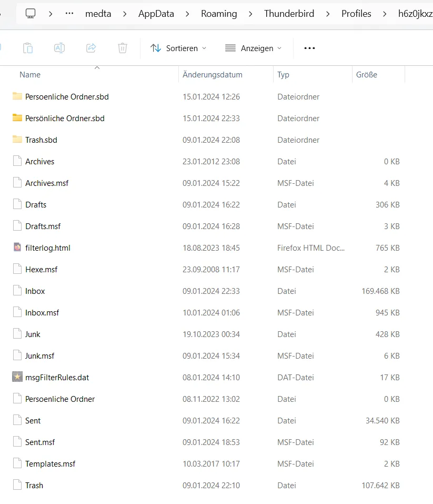Click the delete trash can icon
Image resolution: width=433 pixels, height=504 pixels.
coord(123,48)
